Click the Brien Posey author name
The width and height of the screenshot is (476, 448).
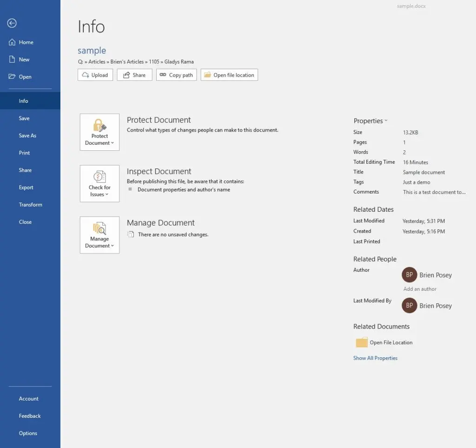[435, 275]
